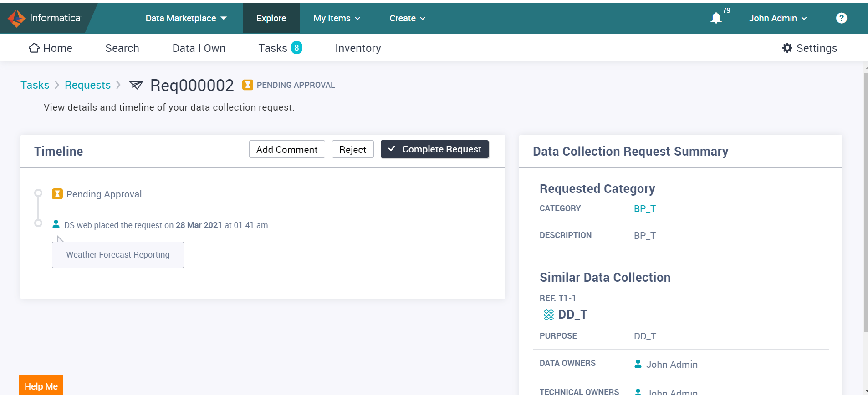
Task: Click the Help Me button
Action: (x=41, y=385)
